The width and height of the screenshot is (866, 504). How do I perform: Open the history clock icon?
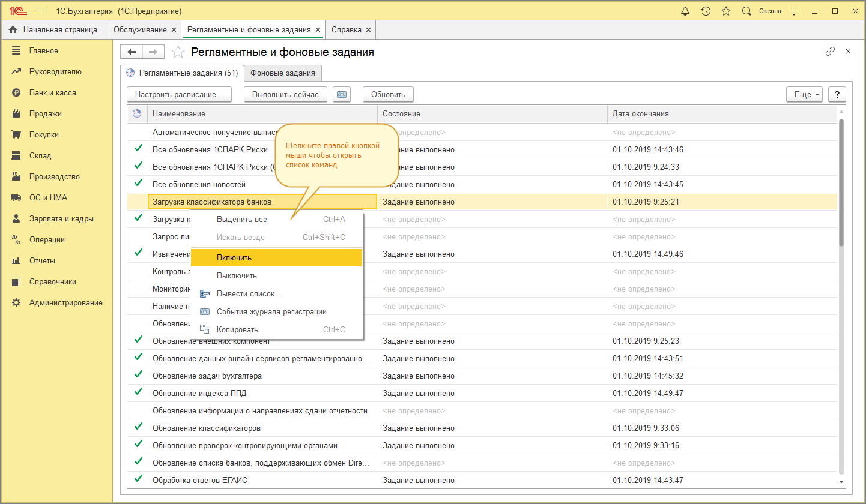coord(706,11)
